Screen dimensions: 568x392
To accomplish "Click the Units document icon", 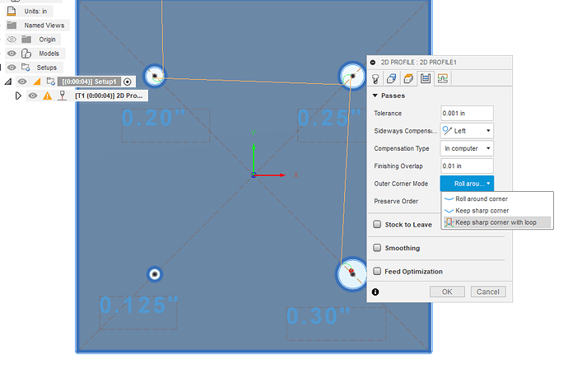I will tap(12, 11).
